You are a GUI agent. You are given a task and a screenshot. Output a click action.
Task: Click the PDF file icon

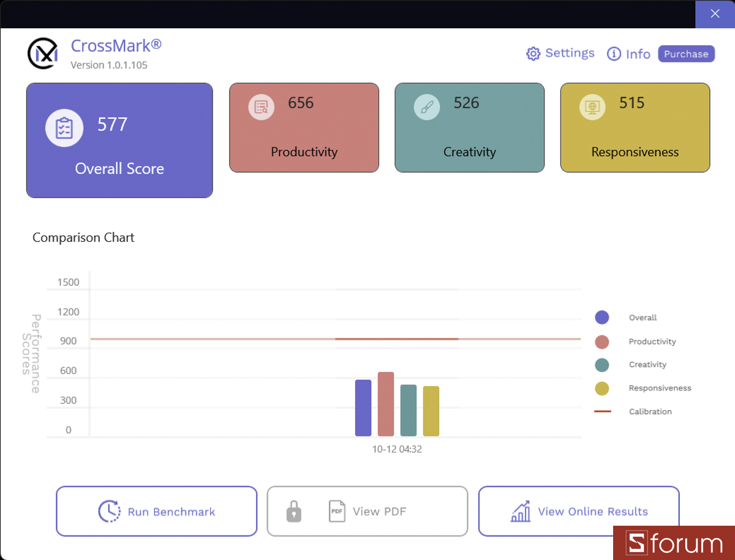point(337,511)
